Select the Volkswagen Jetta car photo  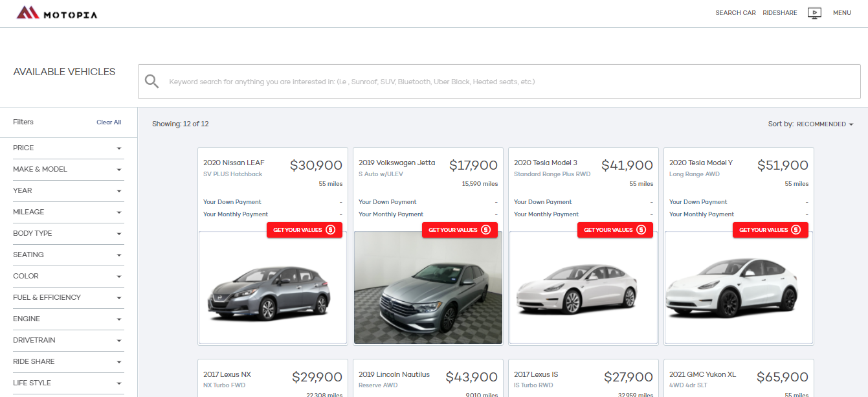[x=428, y=288]
